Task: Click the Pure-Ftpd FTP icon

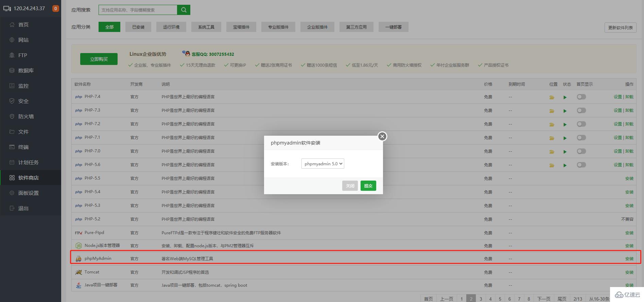Action: [x=79, y=233]
